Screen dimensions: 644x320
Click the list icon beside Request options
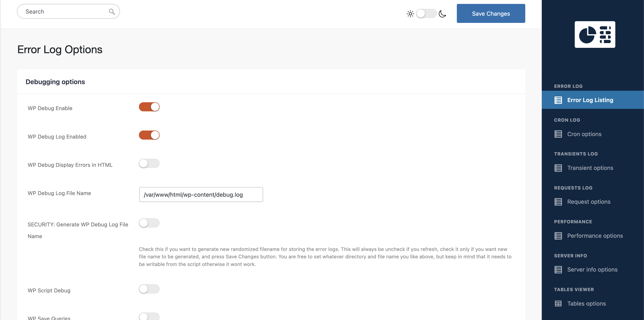click(x=558, y=202)
